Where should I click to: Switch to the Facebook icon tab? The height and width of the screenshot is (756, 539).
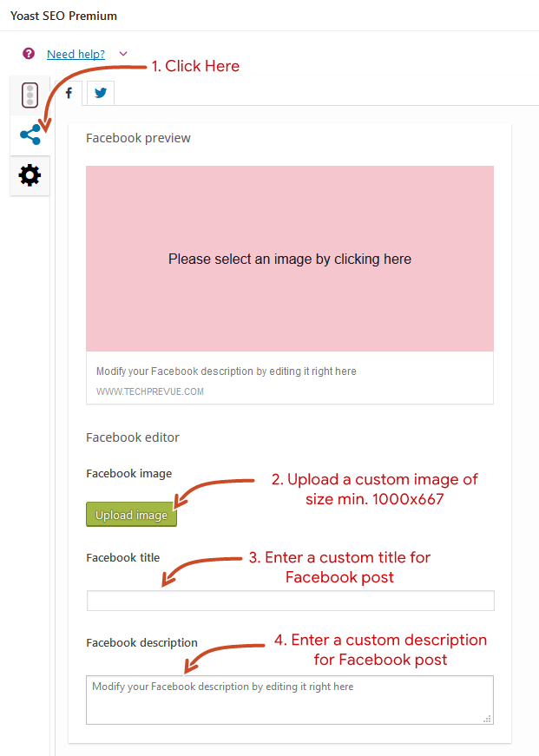click(69, 93)
